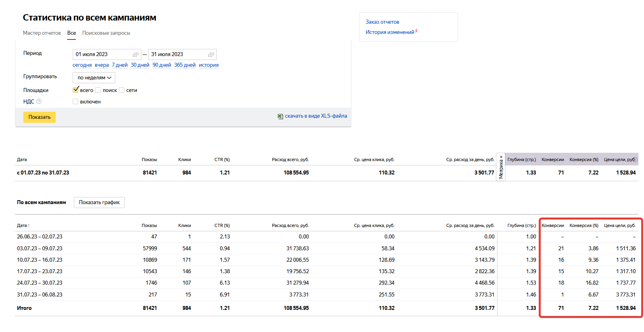Switch to 'Поисковые запросы' tab
Viewport: 644px width, 332px height.
pyautogui.click(x=106, y=33)
